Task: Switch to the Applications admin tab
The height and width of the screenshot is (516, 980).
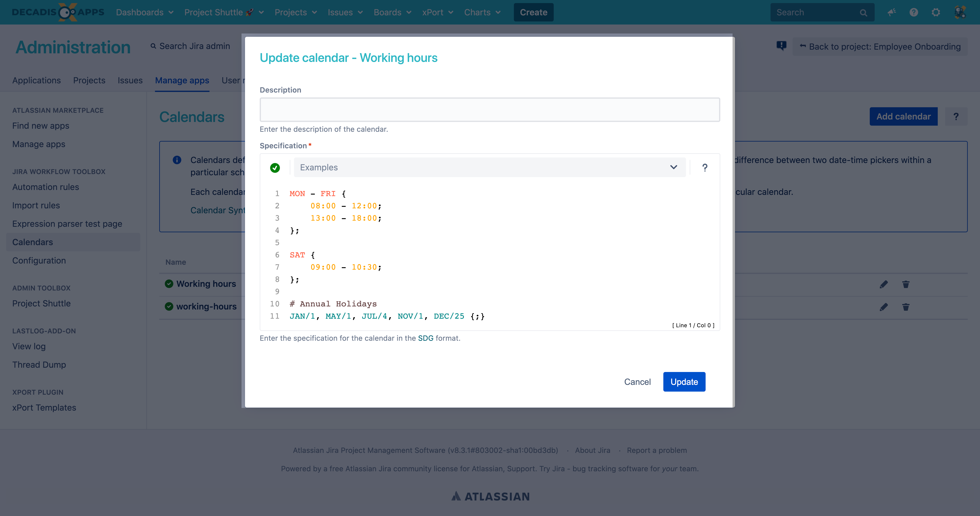Action: click(37, 80)
